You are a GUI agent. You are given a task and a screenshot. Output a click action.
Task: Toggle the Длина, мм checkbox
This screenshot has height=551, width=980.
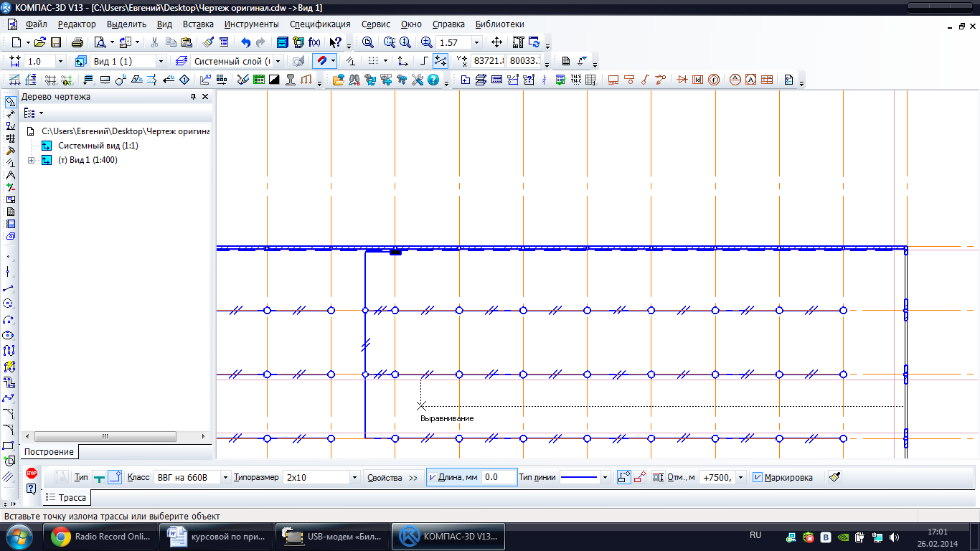pos(432,477)
